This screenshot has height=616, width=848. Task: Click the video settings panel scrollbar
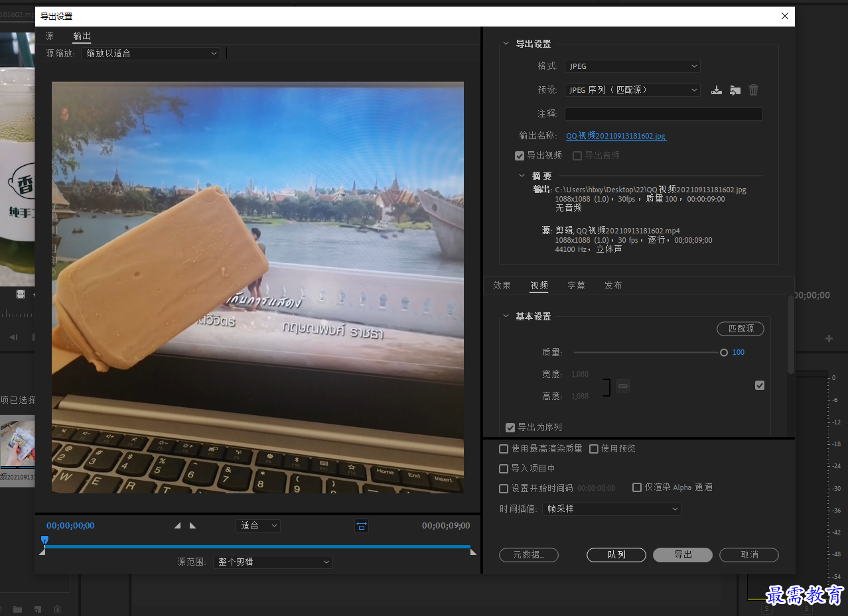click(x=790, y=335)
